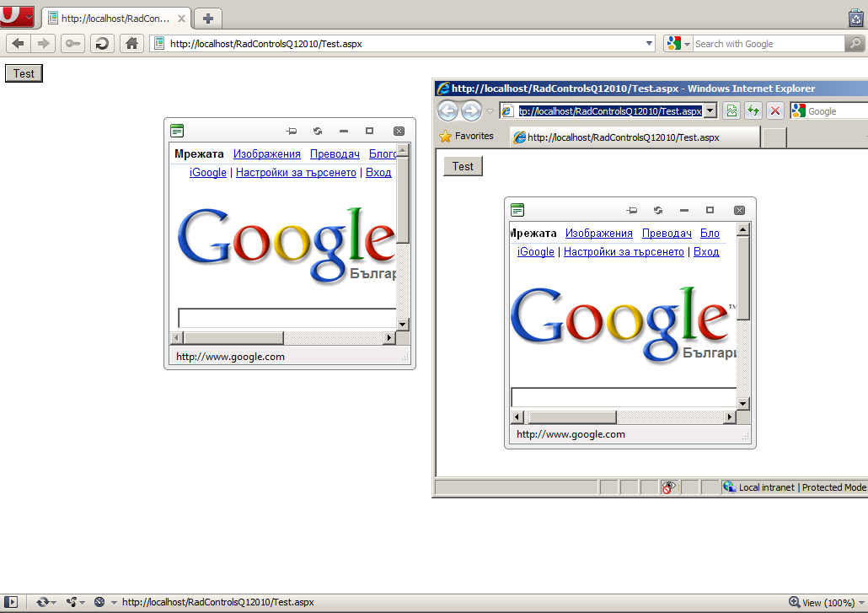Reload the page in Opera

click(102, 43)
